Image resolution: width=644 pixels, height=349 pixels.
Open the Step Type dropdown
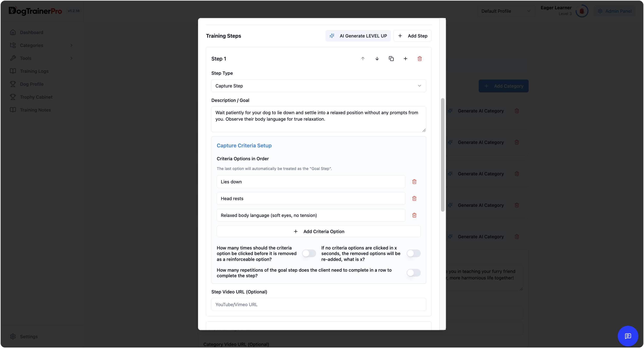pyautogui.click(x=319, y=86)
